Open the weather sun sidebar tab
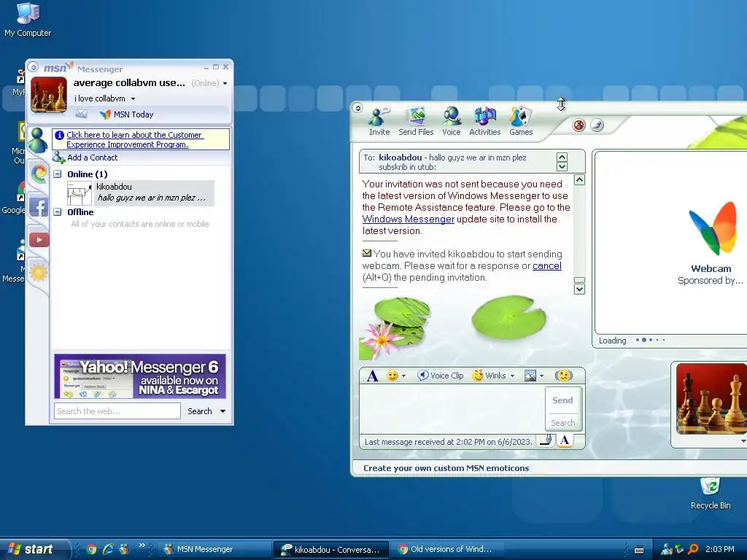 [x=39, y=273]
